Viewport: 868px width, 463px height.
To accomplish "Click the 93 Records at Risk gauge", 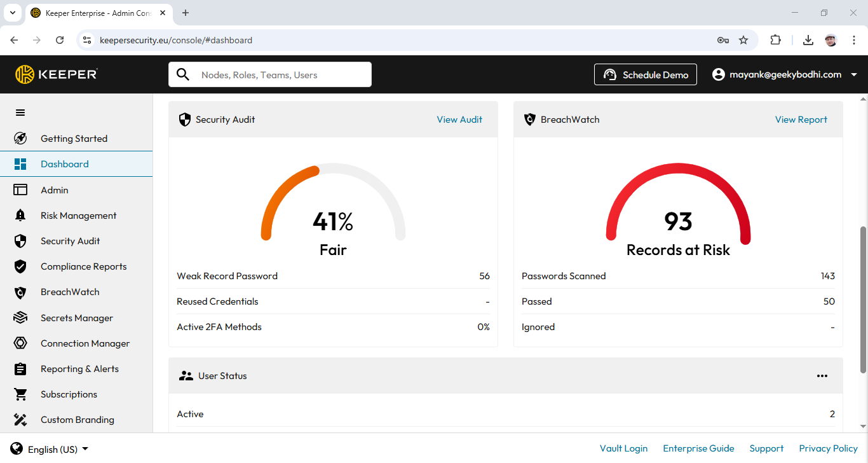I will [678, 210].
